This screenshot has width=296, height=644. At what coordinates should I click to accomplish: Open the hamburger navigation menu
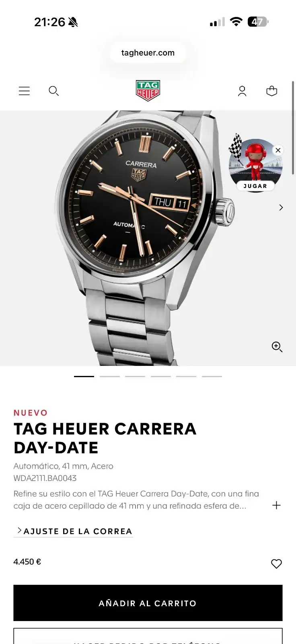24,91
